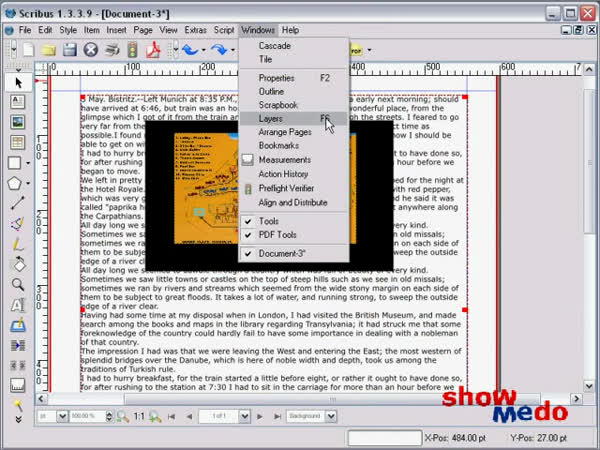Choose Align and Distribute entry

tap(293, 203)
